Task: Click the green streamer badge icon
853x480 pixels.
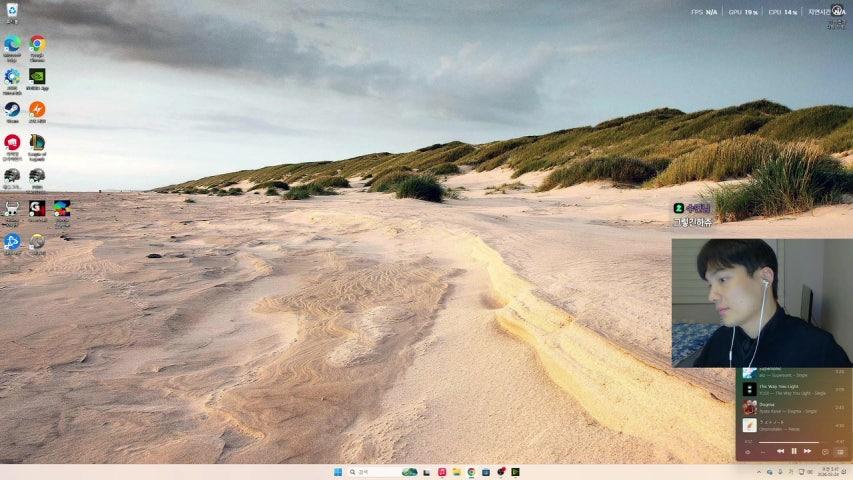Action: (x=678, y=208)
